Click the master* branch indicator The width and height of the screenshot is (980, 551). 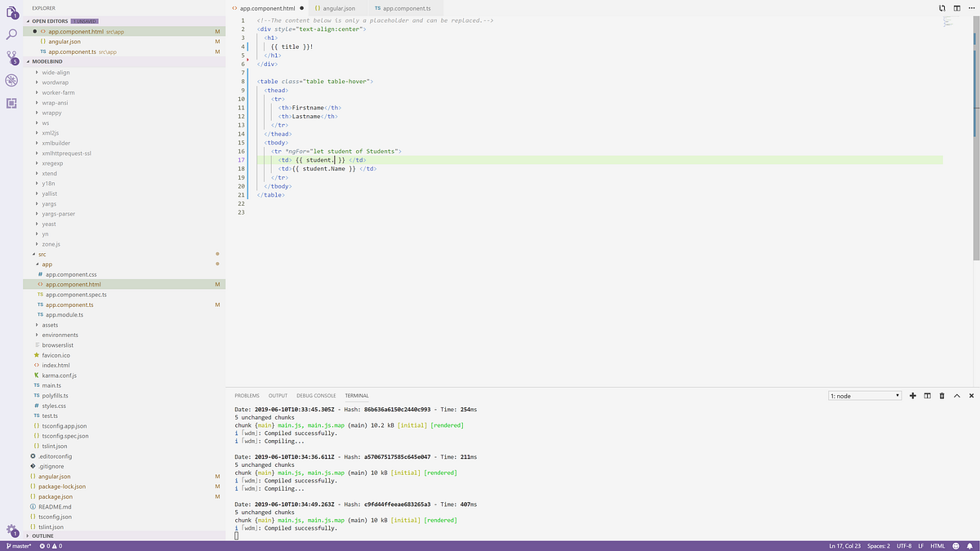coord(18,545)
